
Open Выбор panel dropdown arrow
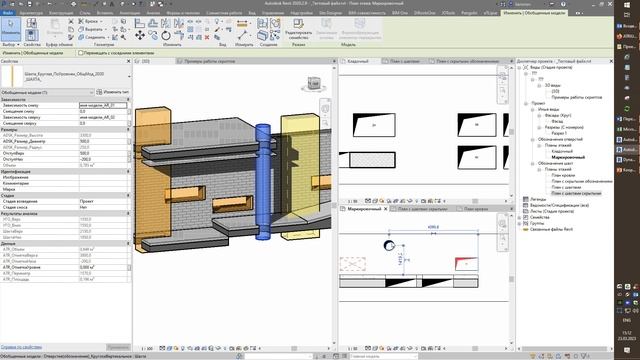coord(18,44)
